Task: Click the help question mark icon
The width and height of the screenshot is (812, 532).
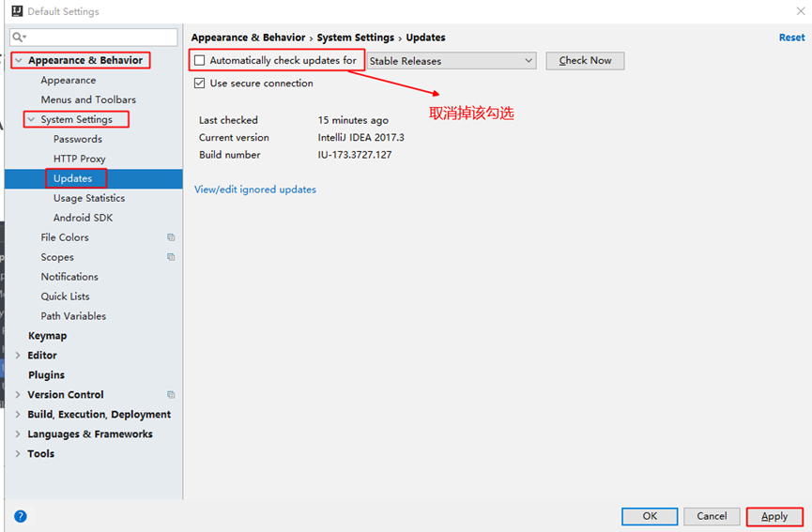Action: pos(21,516)
